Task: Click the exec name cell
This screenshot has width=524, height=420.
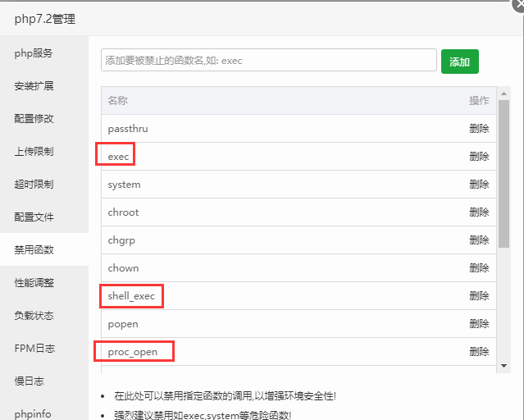Action: pyautogui.click(x=118, y=157)
